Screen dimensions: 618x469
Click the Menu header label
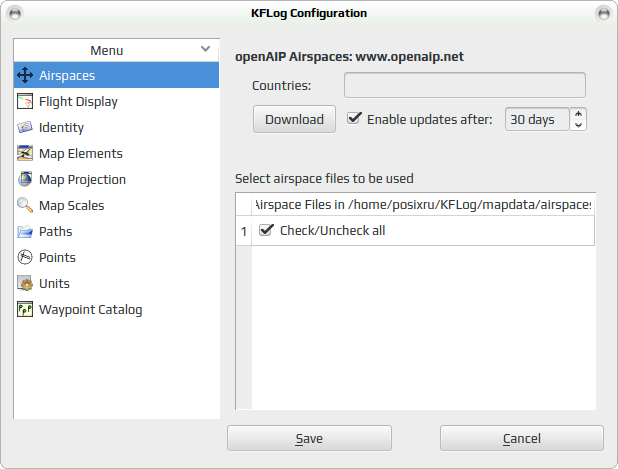(106, 50)
